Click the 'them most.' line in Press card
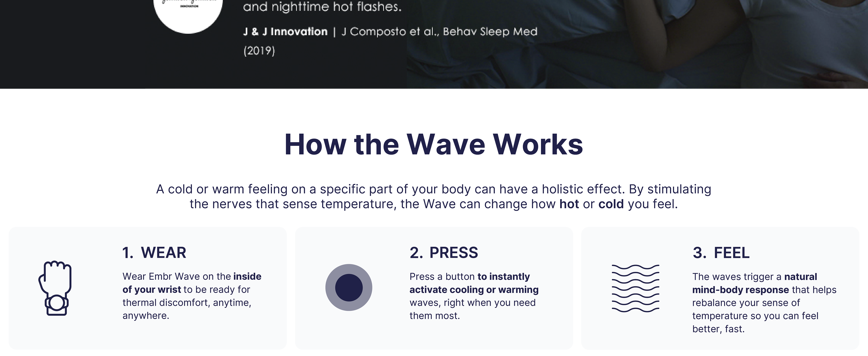The image size is (868, 356). 435,316
